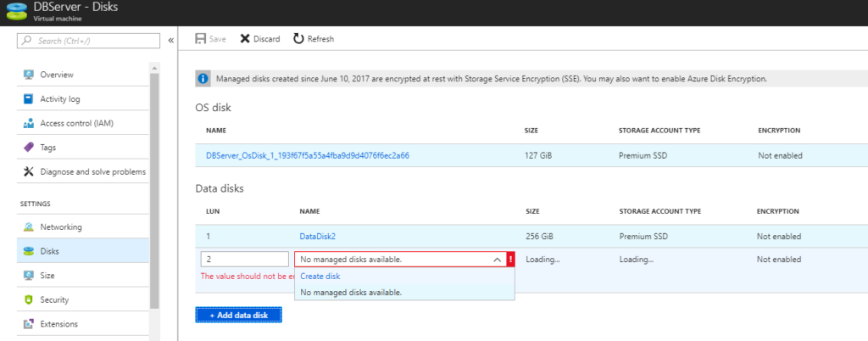Image resolution: width=868 pixels, height=341 pixels.
Task: Click 'Premium SSD' in the DataDisk2 row
Action: [643, 237]
